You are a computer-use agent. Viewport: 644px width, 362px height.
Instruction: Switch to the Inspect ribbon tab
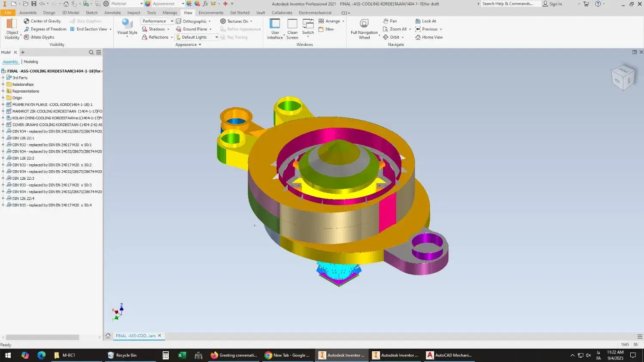pyautogui.click(x=134, y=13)
